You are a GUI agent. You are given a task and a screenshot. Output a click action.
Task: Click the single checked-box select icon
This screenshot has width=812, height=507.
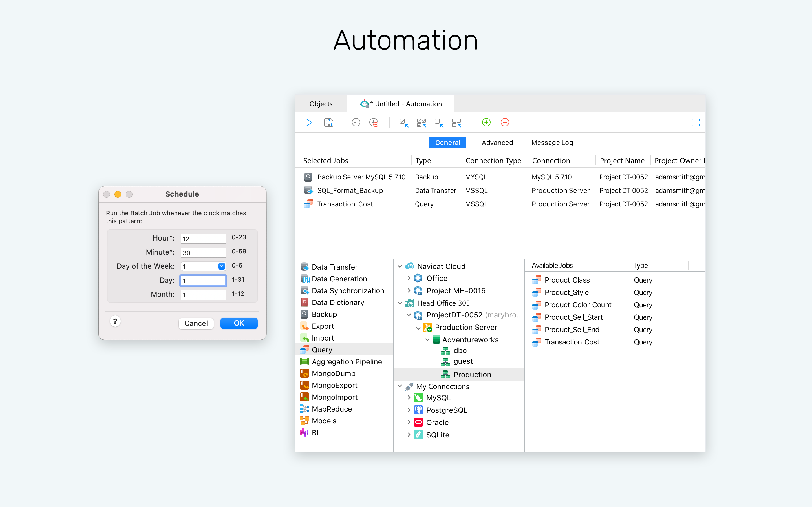click(404, 123)
